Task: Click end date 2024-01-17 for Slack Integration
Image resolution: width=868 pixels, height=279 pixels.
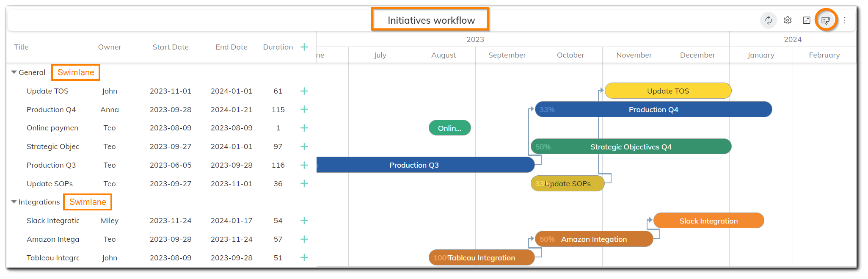Action: [231, 221]
